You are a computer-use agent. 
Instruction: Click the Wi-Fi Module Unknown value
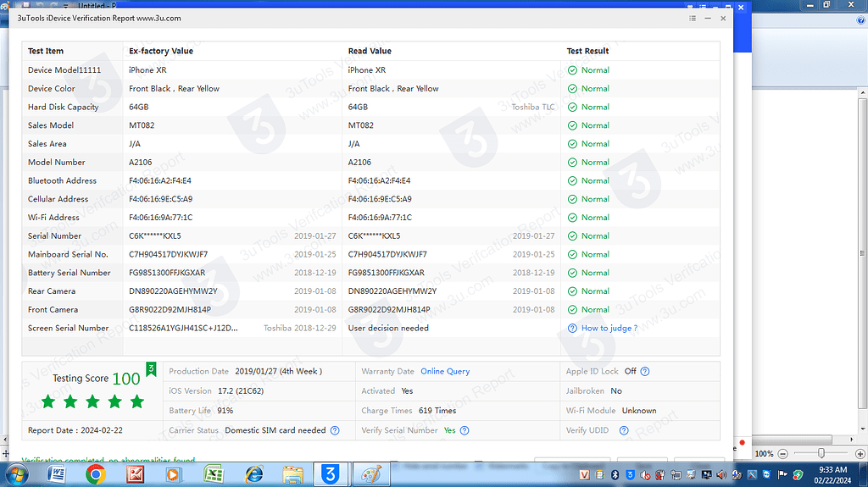pyautogui.click(x=639, y=411)
